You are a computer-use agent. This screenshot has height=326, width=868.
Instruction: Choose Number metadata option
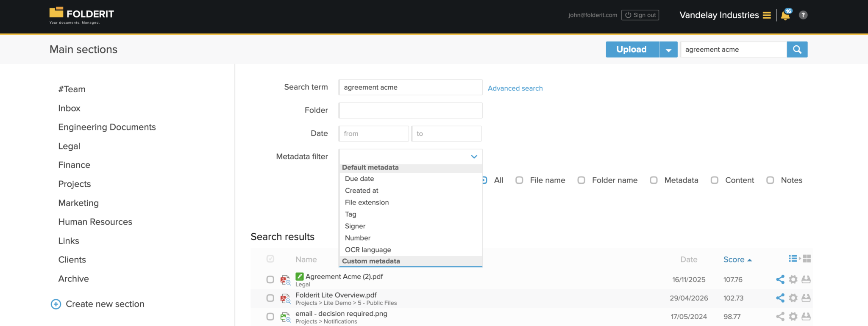click(x=358, y=238)
